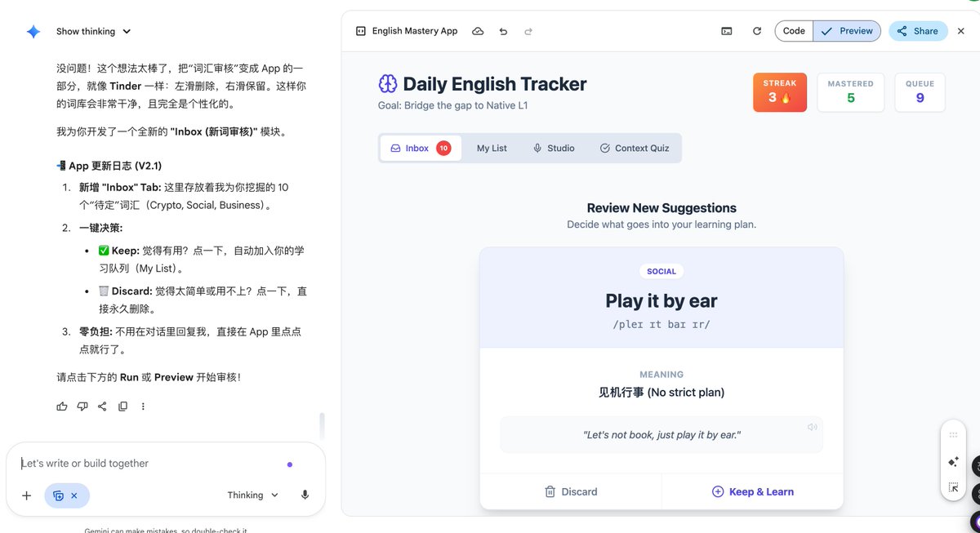Image resolution: width=980 pixels, height=533 pixels.
Task: Open the Context Quiz tab
Action: click(x=635, y=148)
